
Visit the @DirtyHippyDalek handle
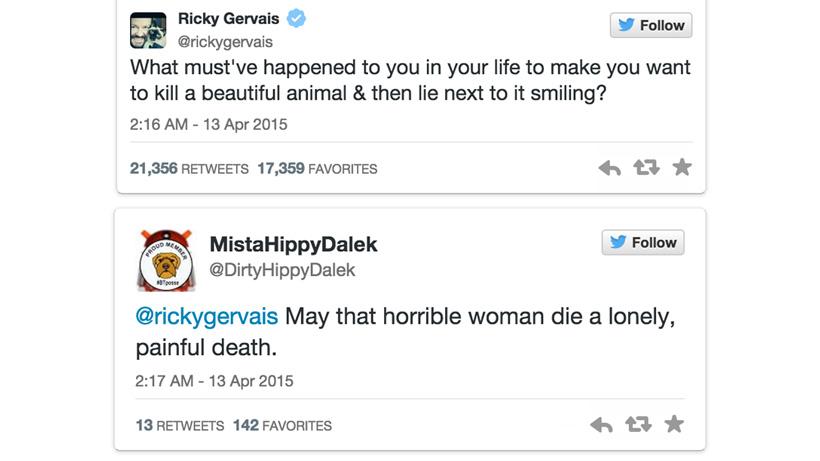[x=282, y=270]
